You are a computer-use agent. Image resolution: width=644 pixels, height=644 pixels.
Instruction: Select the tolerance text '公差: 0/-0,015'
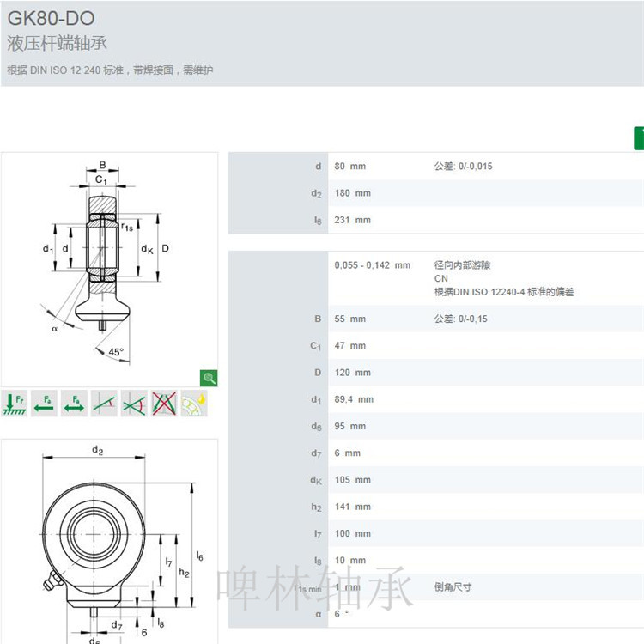[464, 167]
